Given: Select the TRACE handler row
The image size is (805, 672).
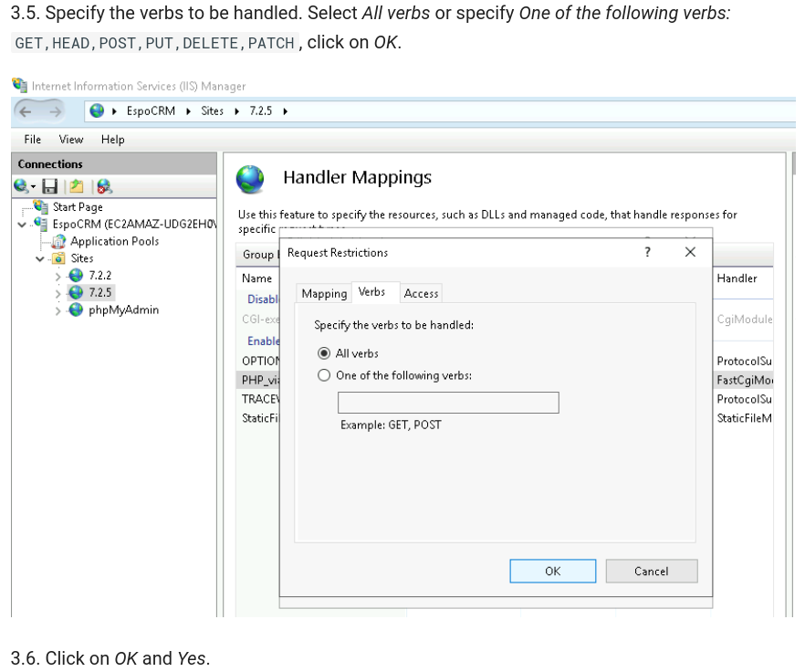Looking at the screenshot, I should [x=261, y=399].
